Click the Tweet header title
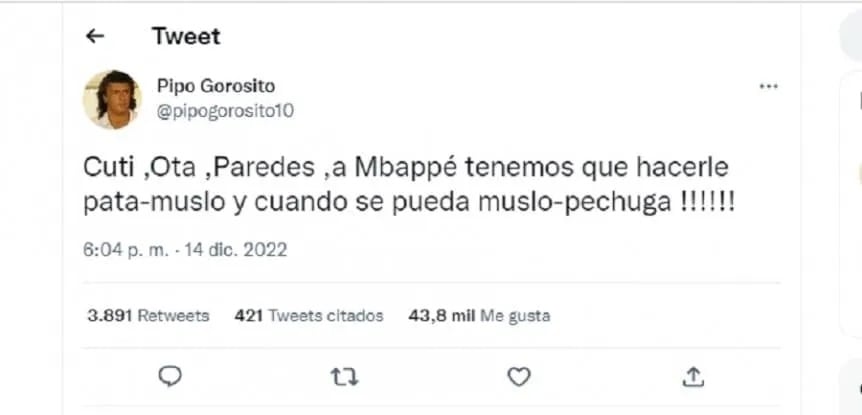Image resolution: width=862 pixels, height=415 pixels. click(186, 36)
